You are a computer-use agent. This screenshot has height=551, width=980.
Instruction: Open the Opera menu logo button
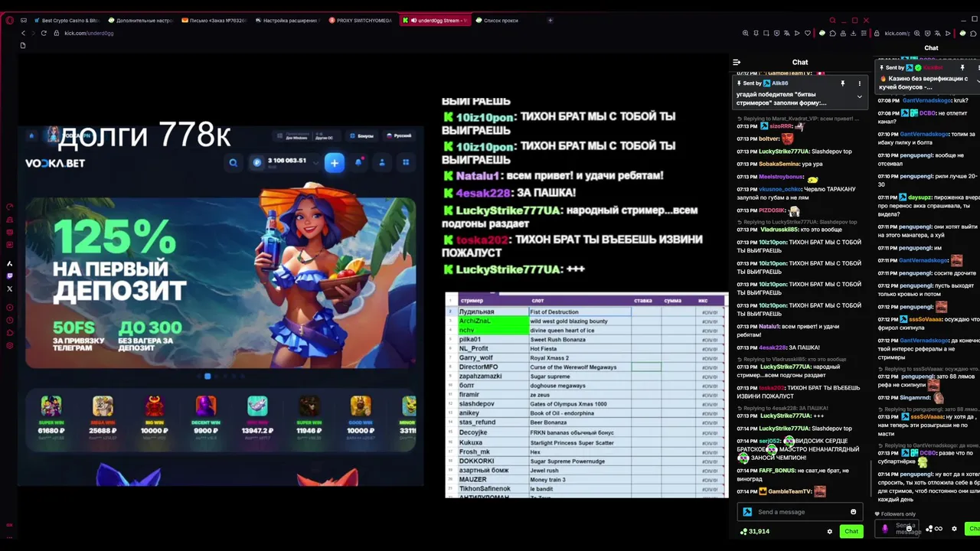[9, 21]
